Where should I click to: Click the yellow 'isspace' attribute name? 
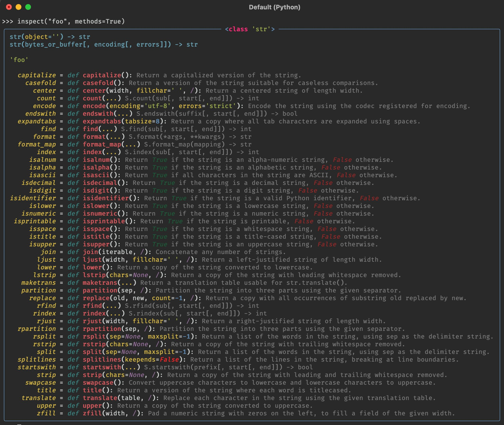coord(43,229)
